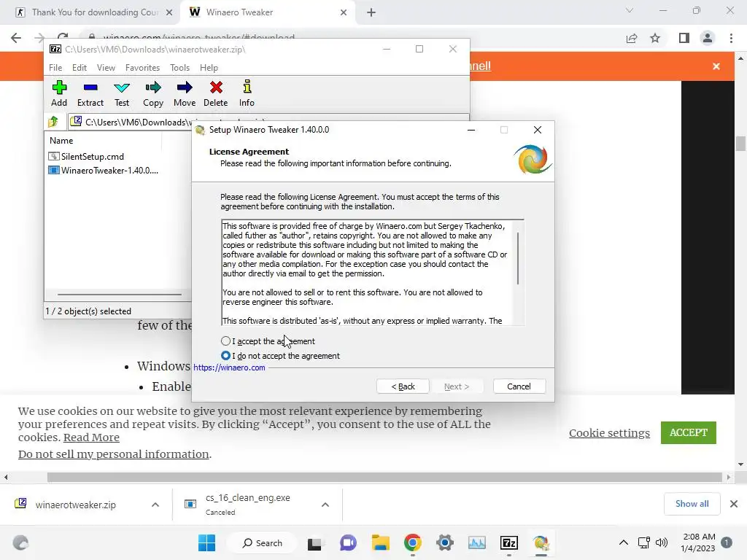Select I do not accept the agreement
This screenshot has height=560, width=747.
[x=280, y=356]
